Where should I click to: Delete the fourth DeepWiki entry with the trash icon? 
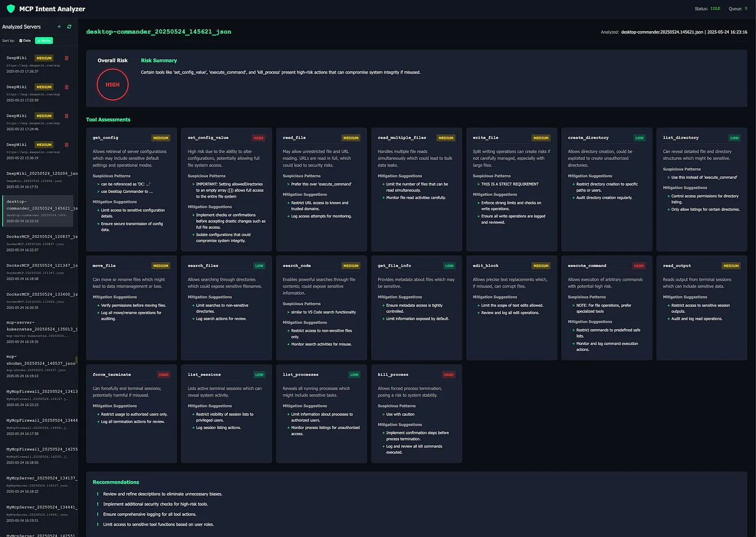pos(66,145)
